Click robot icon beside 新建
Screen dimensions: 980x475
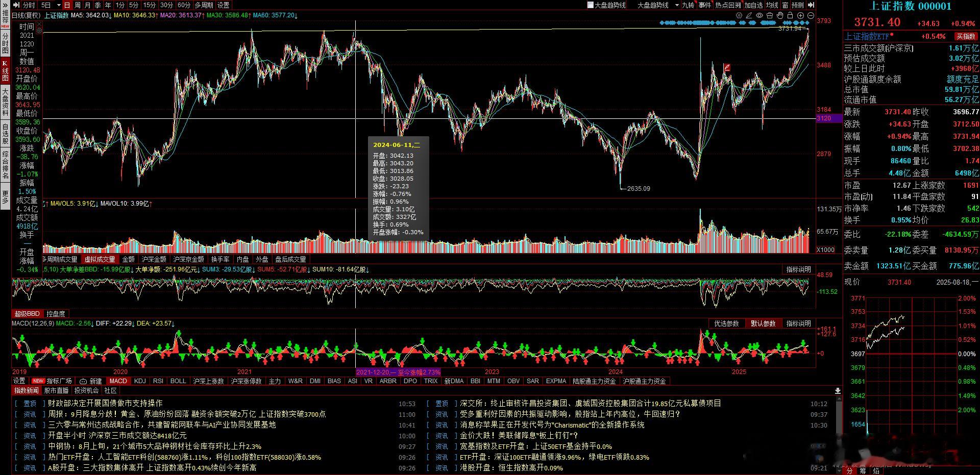tap(83, 381)
